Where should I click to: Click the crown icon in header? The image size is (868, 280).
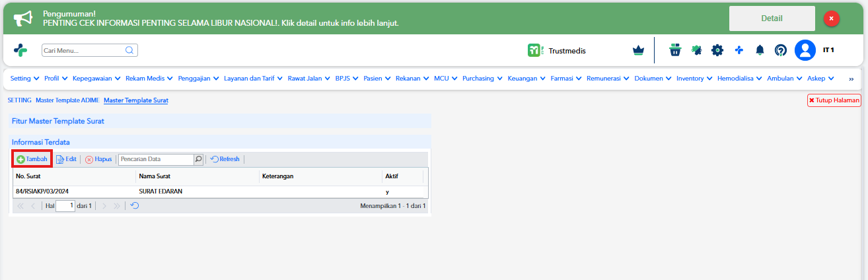click(x=638, y=50)
